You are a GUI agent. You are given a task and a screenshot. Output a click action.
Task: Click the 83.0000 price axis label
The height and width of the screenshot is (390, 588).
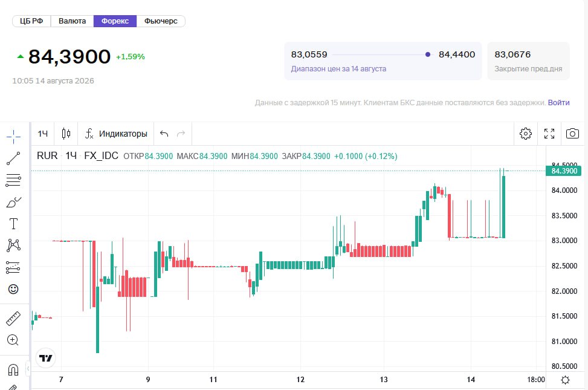click(564, 240)
